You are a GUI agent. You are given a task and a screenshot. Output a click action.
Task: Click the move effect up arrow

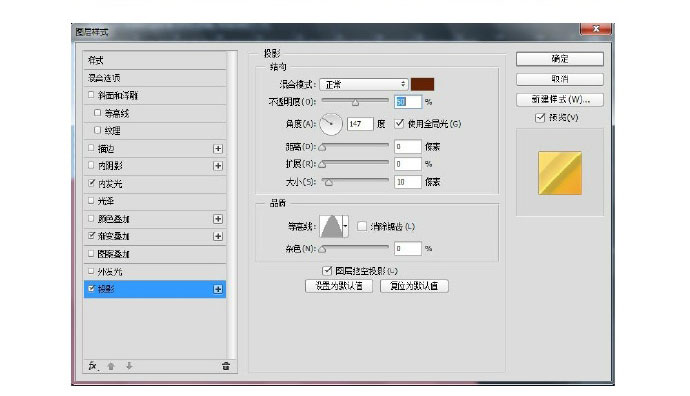111,366
